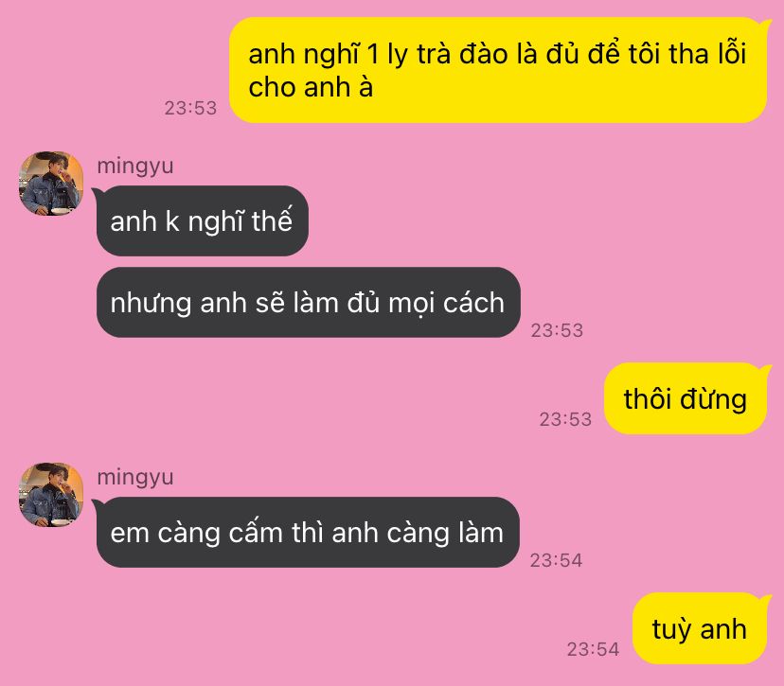The width and height of the screenshot is (784, 686).
Task: Tap 23:53 timestamp after 'mọi cách' message
Action: 557,330
